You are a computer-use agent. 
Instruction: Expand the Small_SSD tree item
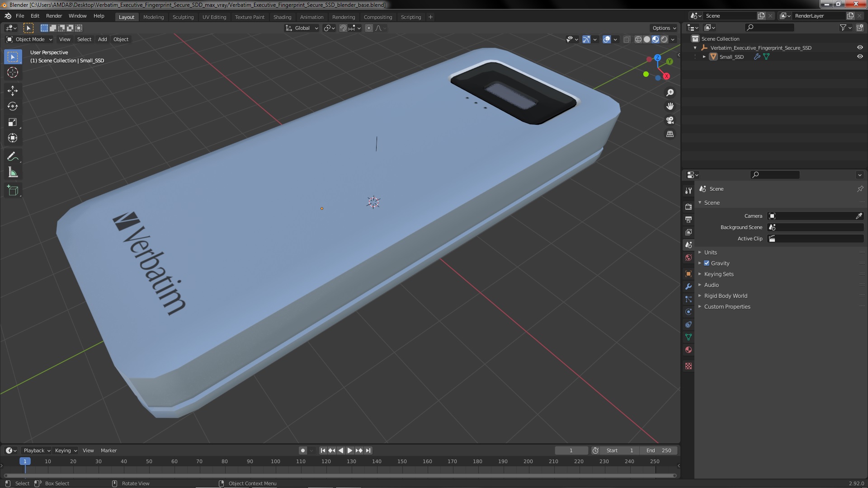coord(704,56)
